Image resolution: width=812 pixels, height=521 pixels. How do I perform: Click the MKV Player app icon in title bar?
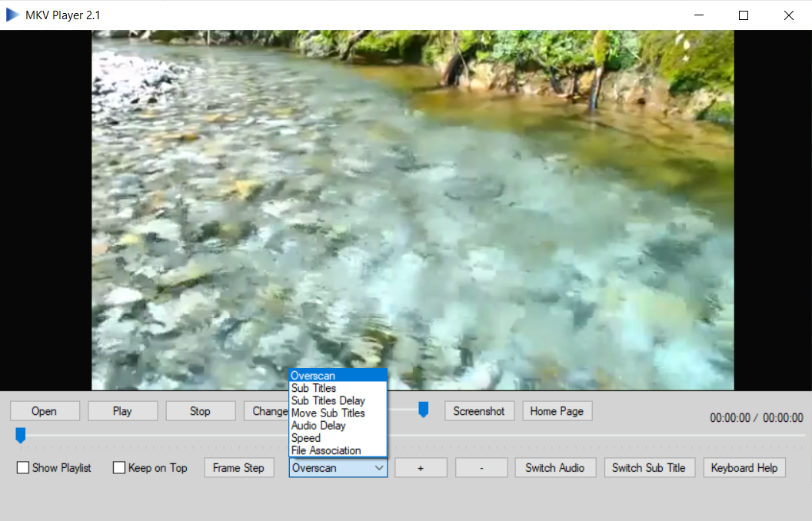coord(13,15)
